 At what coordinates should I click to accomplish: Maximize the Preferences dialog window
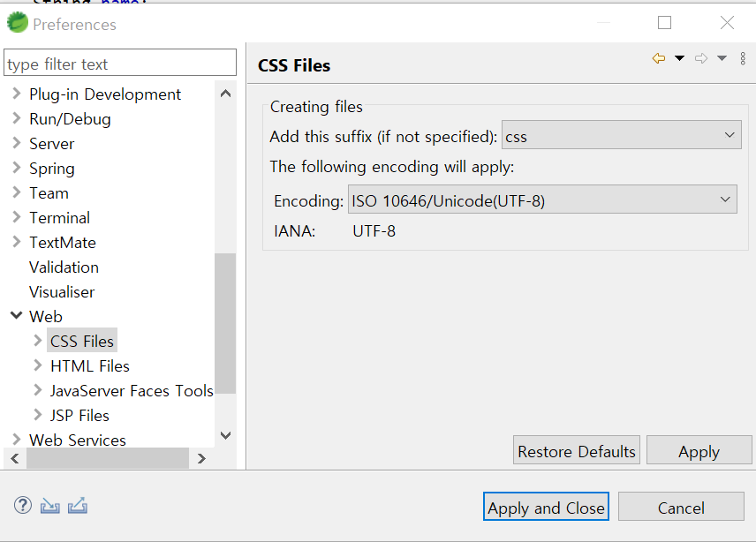click(664, 22)
